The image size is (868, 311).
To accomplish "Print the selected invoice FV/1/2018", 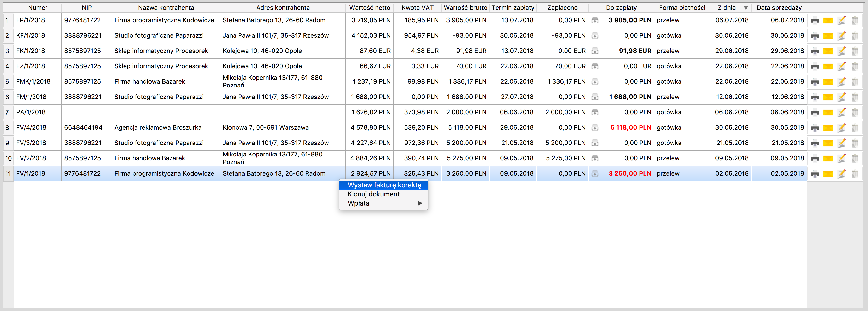I will (x=814, y=174).
